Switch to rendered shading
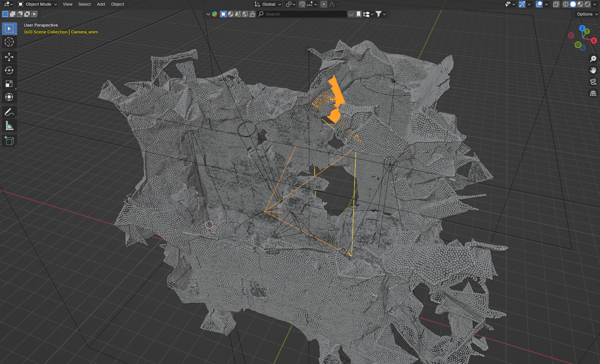The height and width of the screenshot is (364, 600). 587,4
